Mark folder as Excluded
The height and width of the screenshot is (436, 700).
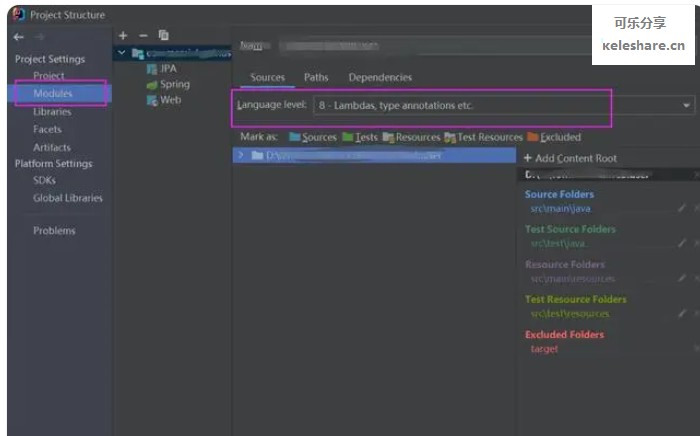pos(554,137)
